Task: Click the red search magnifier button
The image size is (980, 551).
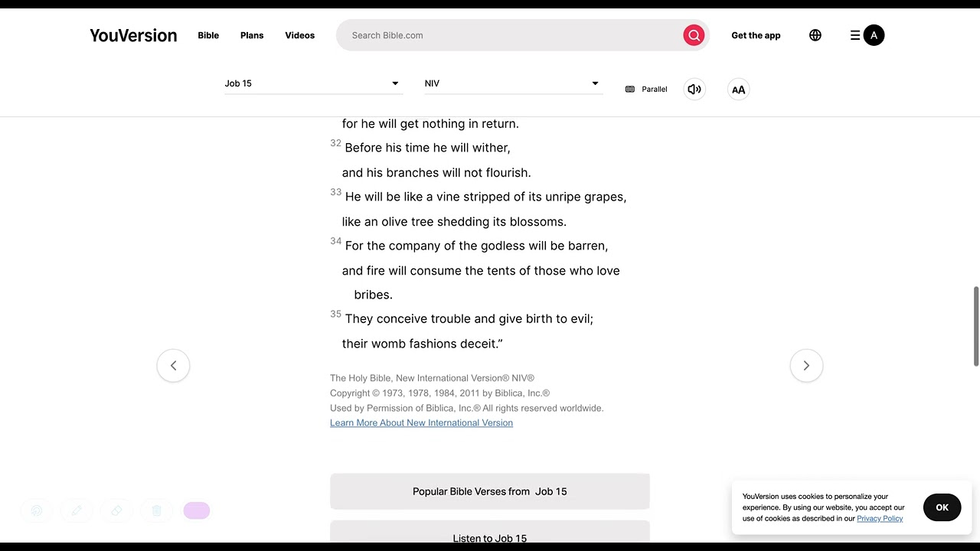Action: click(x=694, y=35)
